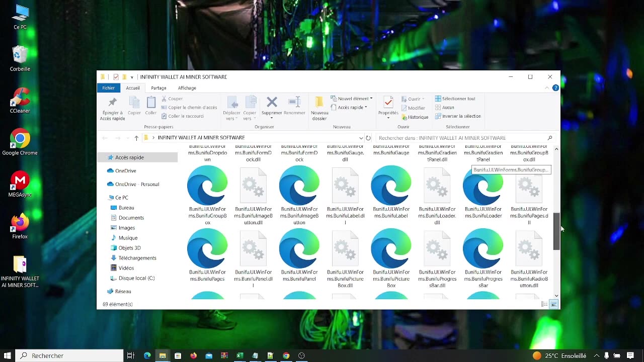Open the MEGAsync desktop icon

20,184
